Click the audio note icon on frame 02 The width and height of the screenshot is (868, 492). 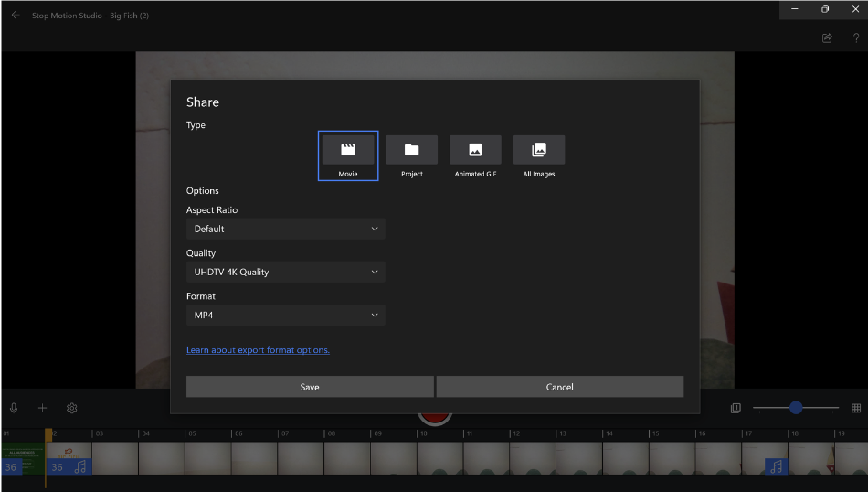tap(80, 466)
